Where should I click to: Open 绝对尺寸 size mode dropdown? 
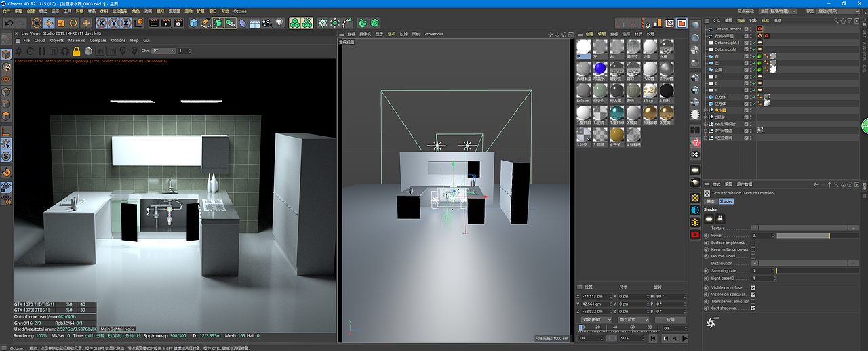[x=633, y=319]
